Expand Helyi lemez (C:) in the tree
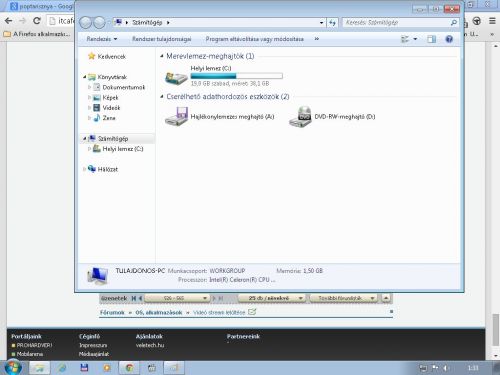The image size is (500, 375). 89,149
